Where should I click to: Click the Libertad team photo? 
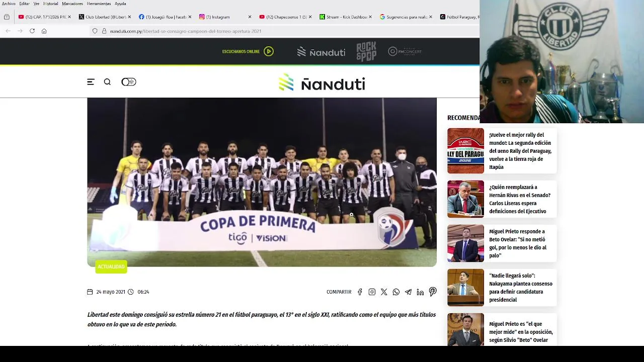click(262, 182)
